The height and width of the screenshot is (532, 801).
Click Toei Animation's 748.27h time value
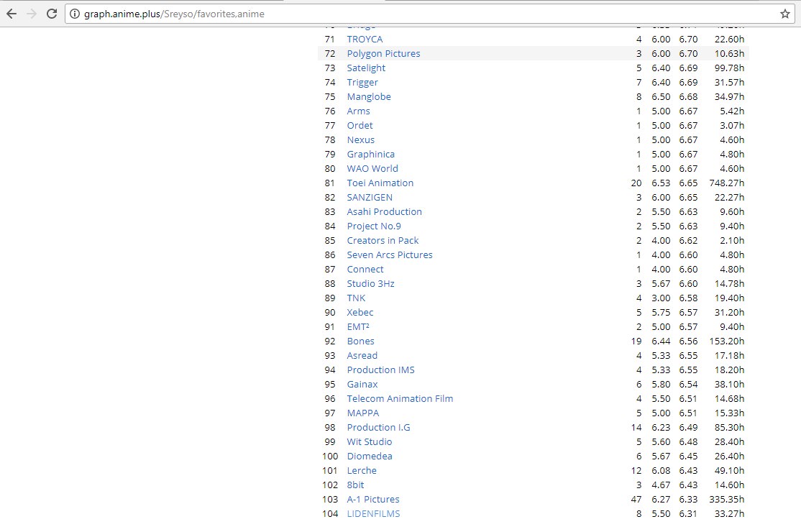tap(726, 183)
